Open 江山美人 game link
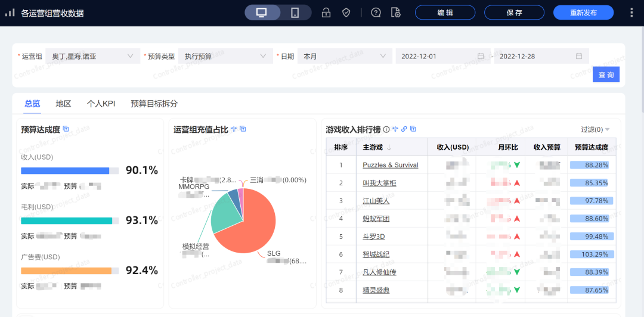The height and width of the screenshot is (317, 644). pyautogui.click(x=376, y=201)
